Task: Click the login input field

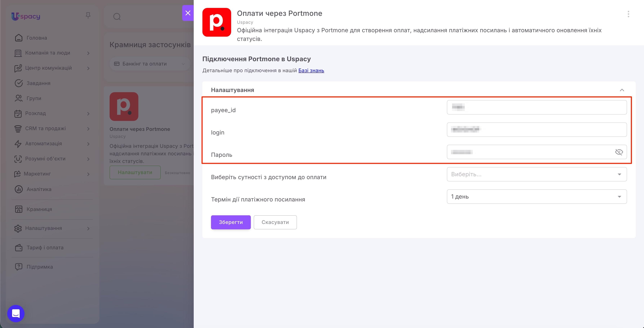Action: [x=537, y=129]
